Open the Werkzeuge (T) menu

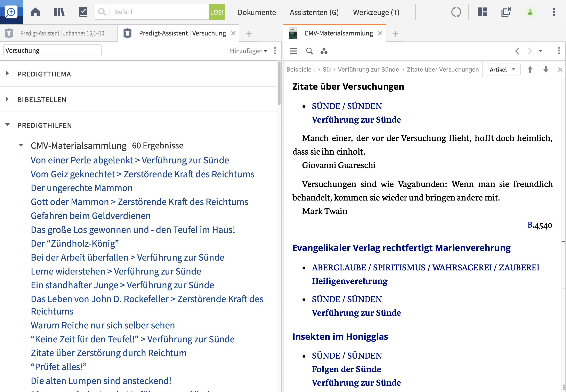coord(376,12)
